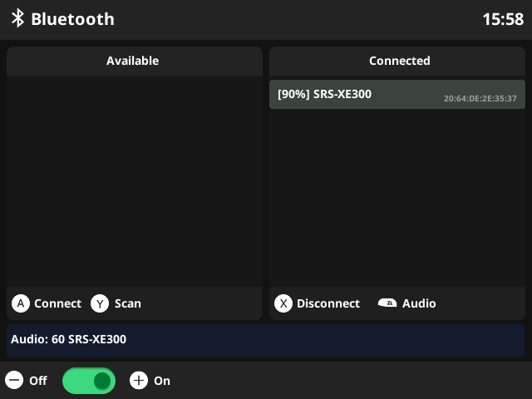This screenshot has width=532, height=399.
Task: Select the SRS-XE300 connected device row
Action: 349,94
